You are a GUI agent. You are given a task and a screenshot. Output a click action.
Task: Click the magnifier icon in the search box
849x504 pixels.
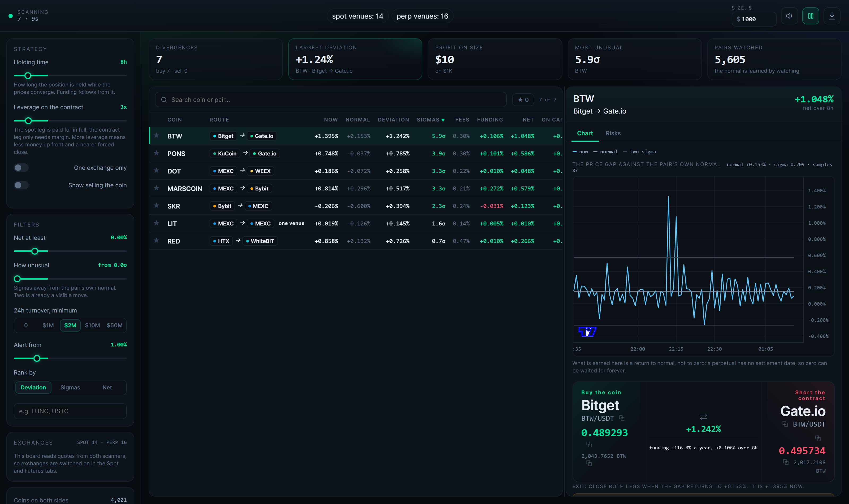coord(164,100)
